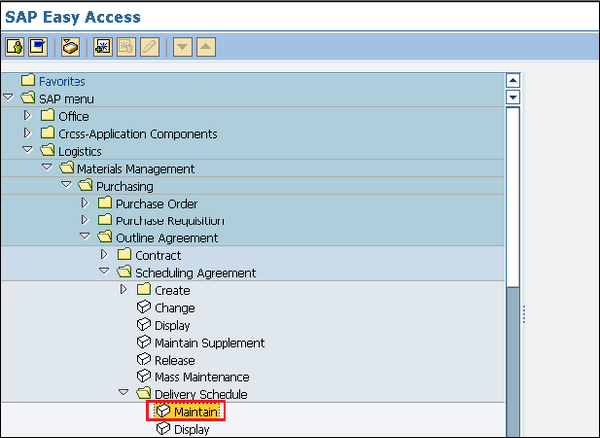Click the User menu toolbar icon
Viewport: 600px width, 438px height.
(15, 47)
